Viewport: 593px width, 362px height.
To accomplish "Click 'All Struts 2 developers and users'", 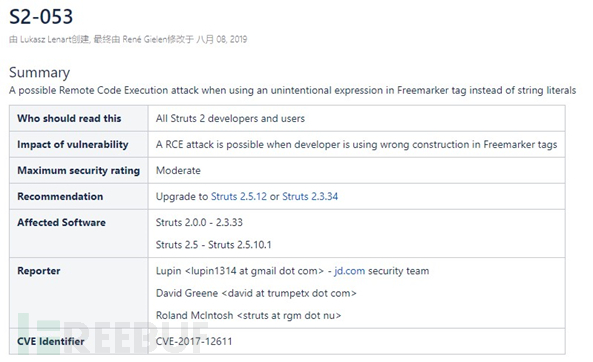I will pyautogui.click(x=230, y=118).
